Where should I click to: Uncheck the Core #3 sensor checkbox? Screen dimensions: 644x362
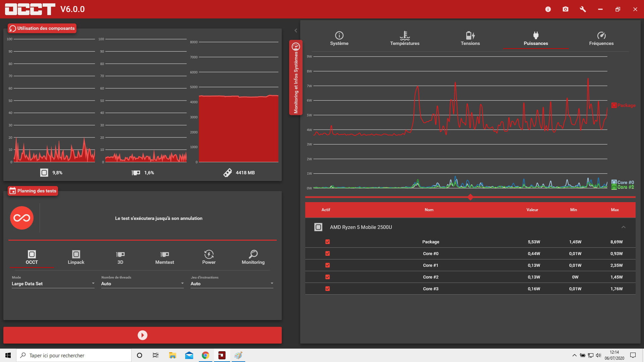coord(328,289)
